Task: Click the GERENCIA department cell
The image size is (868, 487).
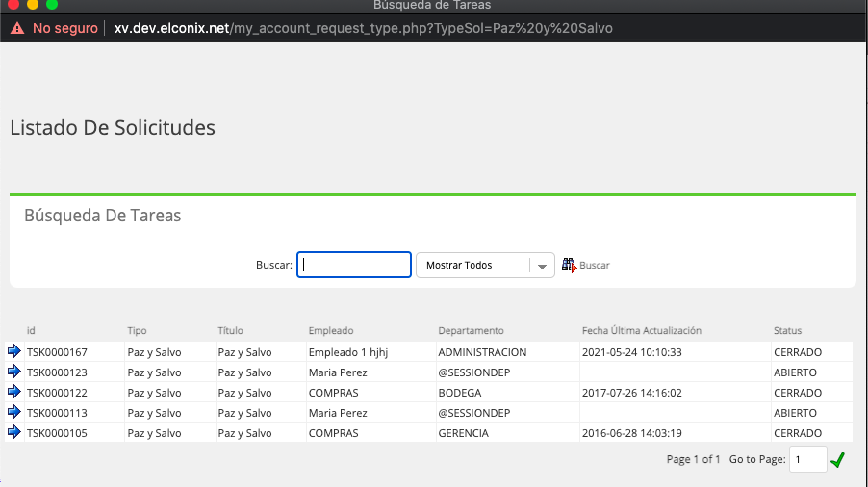Action: click(x=463, y=433)
